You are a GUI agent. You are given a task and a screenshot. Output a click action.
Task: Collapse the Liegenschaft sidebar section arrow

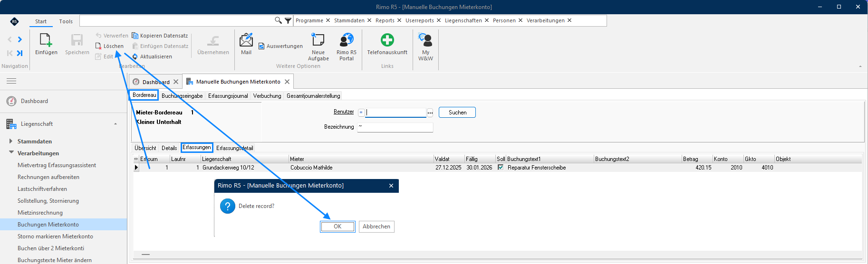tap(116, 124)
